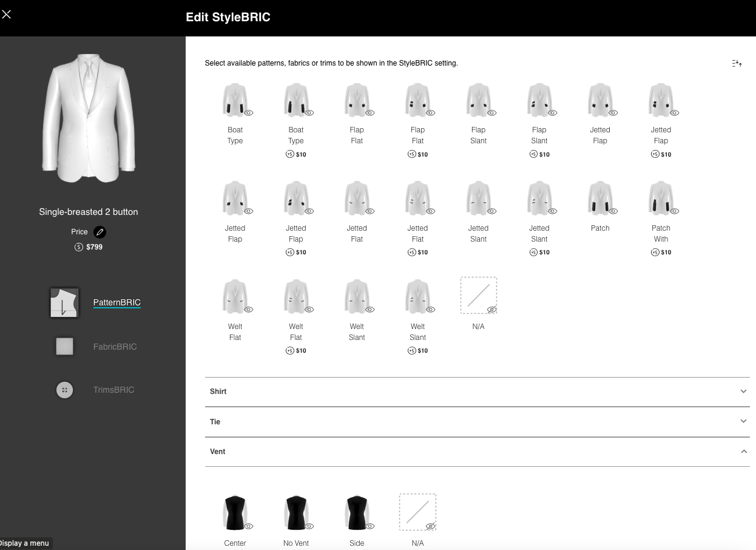
Task: Toggle hidden eye on the vent N/A option
Action: click(x=431, y=526)
